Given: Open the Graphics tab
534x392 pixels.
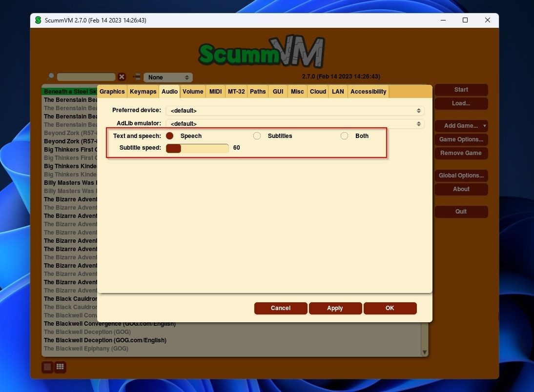Looking at the screenshot, I should (112, 92).
